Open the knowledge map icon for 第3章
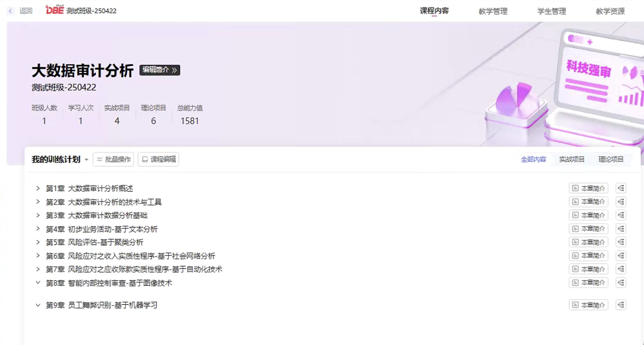 [x=621, y=215]
